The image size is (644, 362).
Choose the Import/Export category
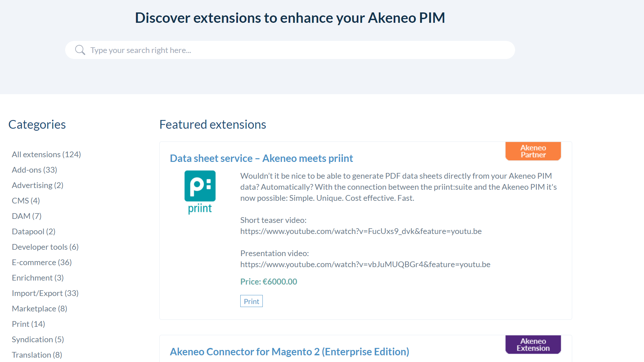click(x=45, y=293)
